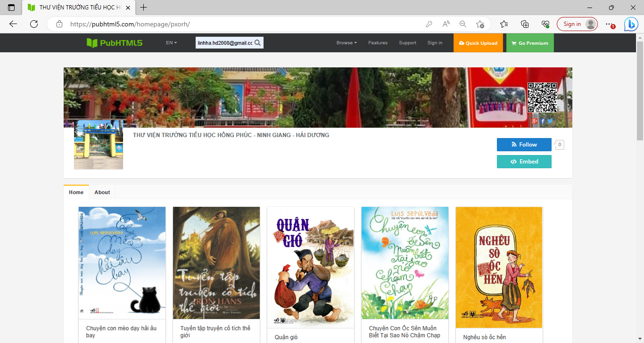Add this page to favorites
The height and width of the screenshot is (343, 644).
(x=480, y=24)
